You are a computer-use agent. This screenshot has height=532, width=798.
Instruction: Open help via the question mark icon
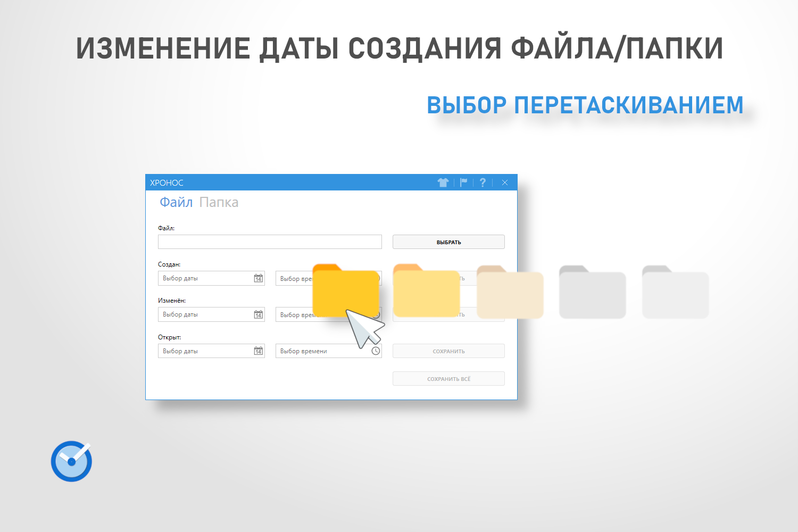[x=483, y=182]
